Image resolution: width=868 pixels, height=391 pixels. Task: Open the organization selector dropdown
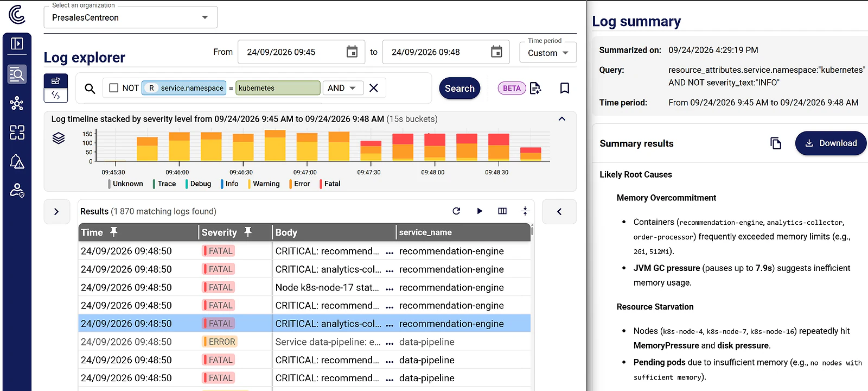[131, 17]
